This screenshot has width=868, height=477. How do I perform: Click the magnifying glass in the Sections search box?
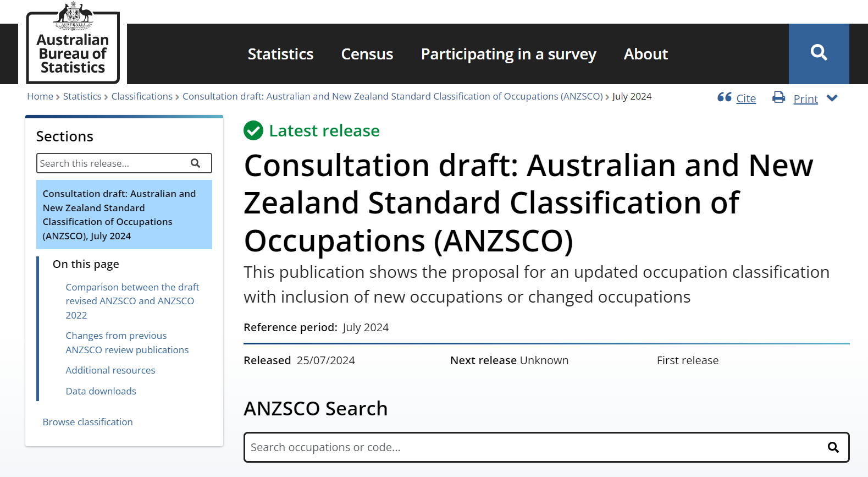196,163
